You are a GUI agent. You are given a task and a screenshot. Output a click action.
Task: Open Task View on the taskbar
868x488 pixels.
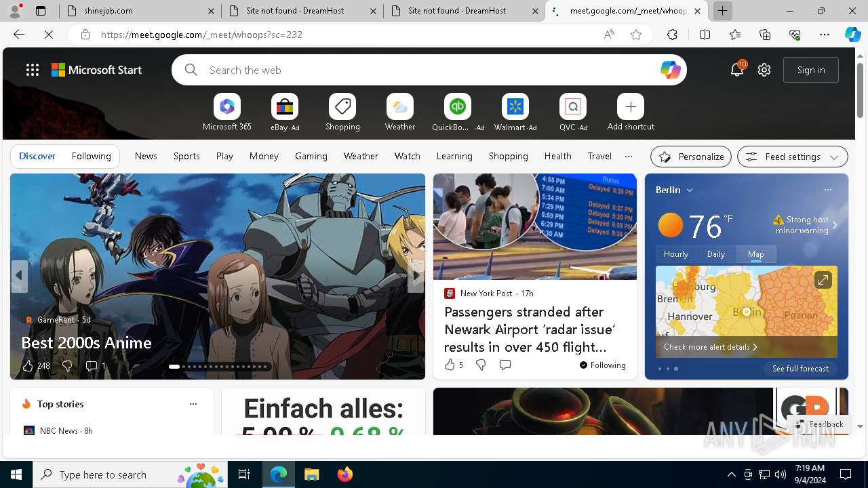[244, 474]
